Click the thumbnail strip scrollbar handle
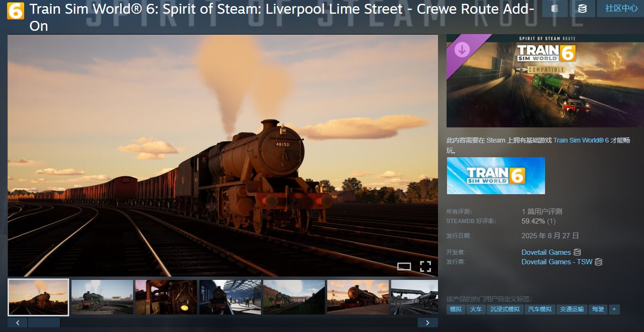 (44, 323)
